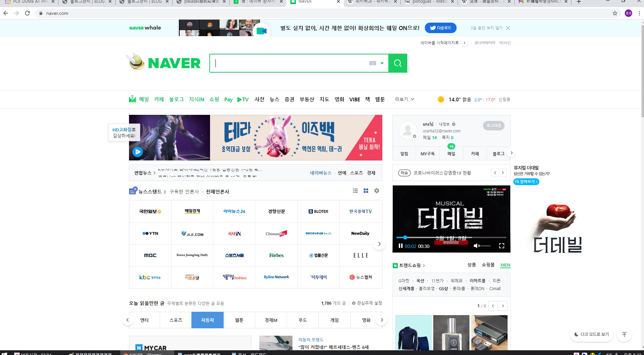The image size is (644, 355).
Task: Click the green search magnifier button
Action: point(397,63)
